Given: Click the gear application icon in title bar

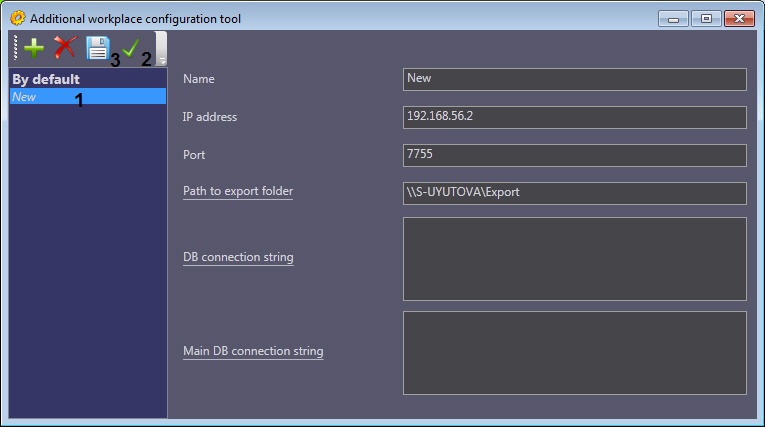Looking at the screenshot, I should 17,18.
